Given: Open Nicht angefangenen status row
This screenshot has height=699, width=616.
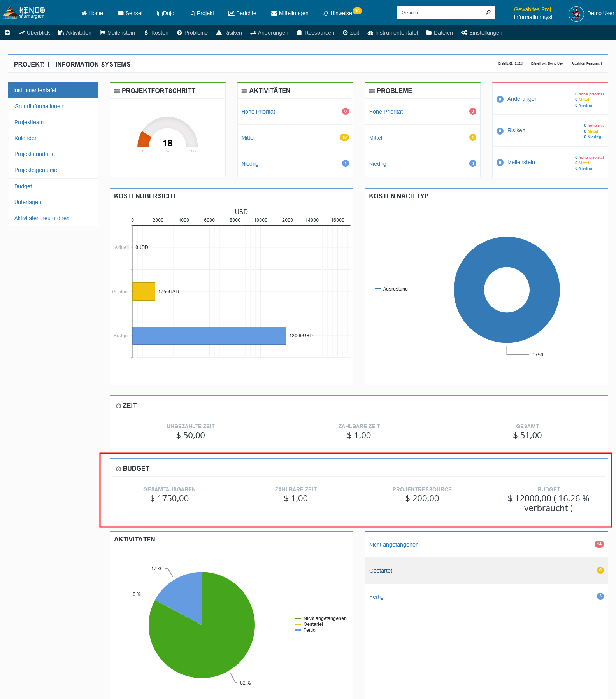Looking at the screenshot, I should tap(486, 545).
